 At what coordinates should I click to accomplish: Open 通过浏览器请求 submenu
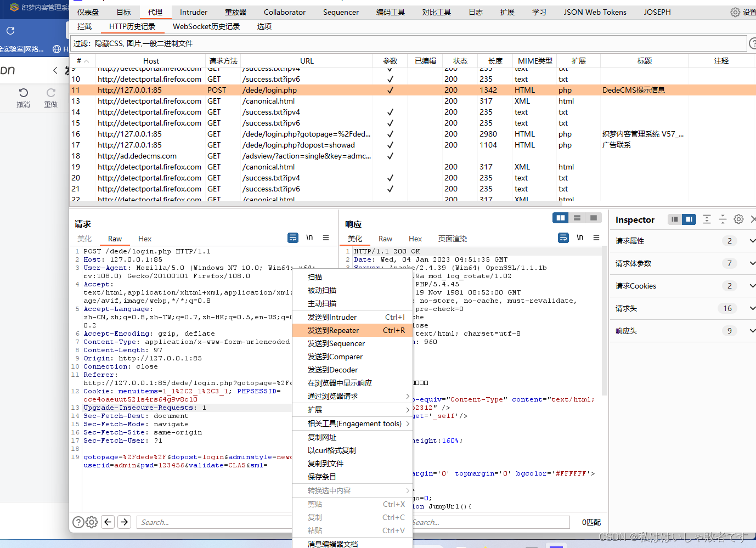[352, 396]
